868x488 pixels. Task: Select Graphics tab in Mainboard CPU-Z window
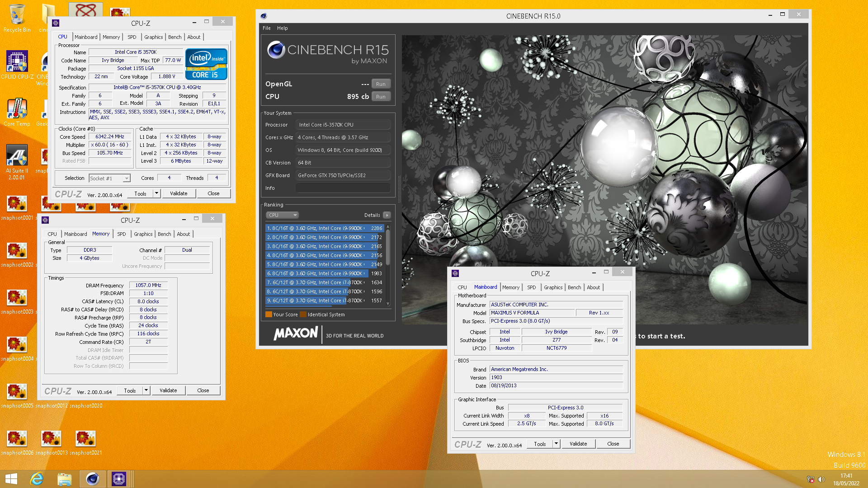click(553, 287)
